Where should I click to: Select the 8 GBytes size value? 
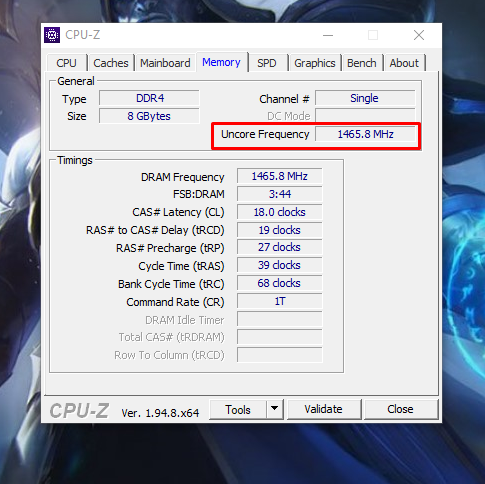149,116
